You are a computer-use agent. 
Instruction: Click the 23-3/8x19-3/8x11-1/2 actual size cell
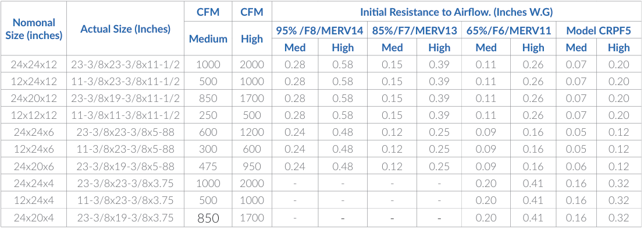tap(125, 98)
